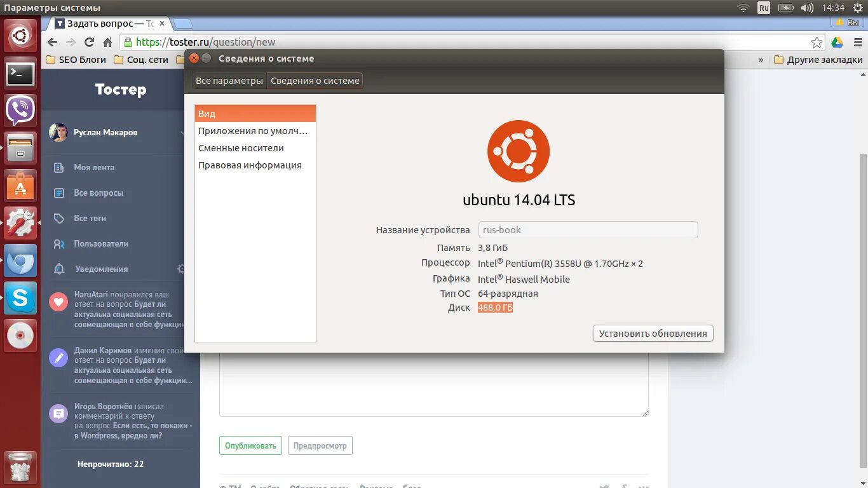This screenshot has height=488, width=868.
Task: Select 'Вид' in the details sidebar
Action: [255, 114]
